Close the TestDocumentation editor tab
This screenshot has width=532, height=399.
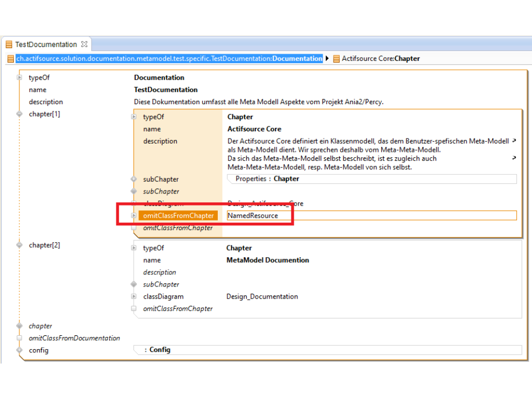pos(84,44)
